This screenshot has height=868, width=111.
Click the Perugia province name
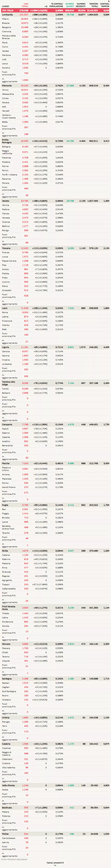(x=6, y=722)
